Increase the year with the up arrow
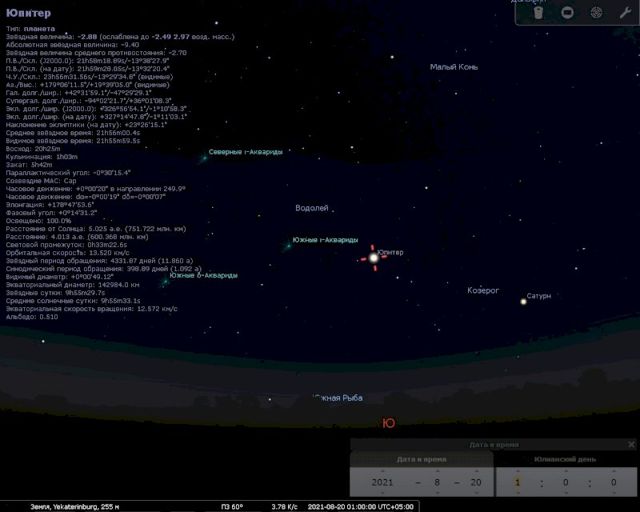This screenshot has width=640, height=512. coord(383,470)
